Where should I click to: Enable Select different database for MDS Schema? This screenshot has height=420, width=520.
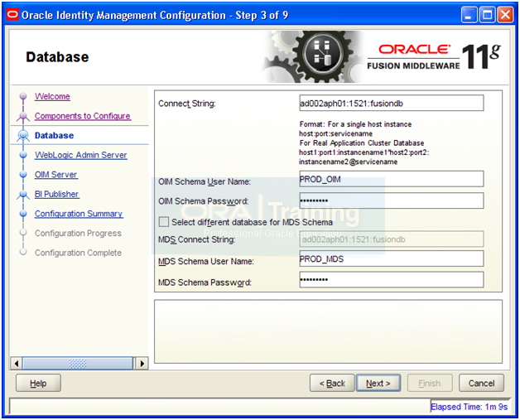click(x=164, y=222)
